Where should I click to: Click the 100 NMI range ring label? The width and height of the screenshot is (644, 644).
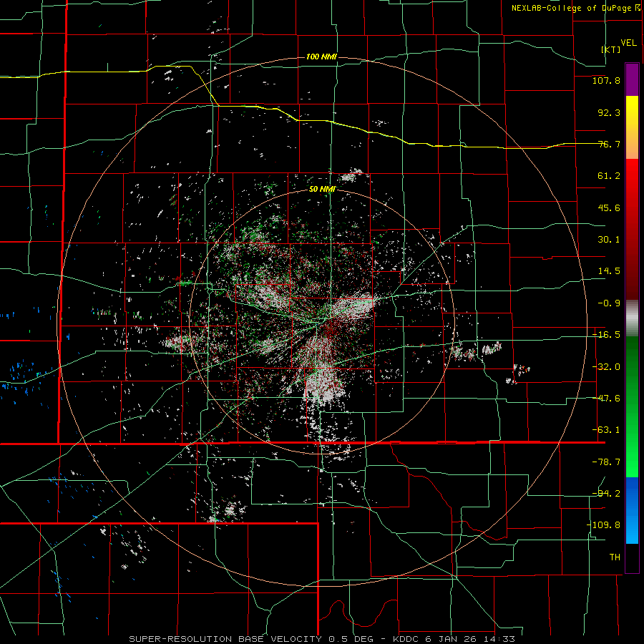pos(321,57)
